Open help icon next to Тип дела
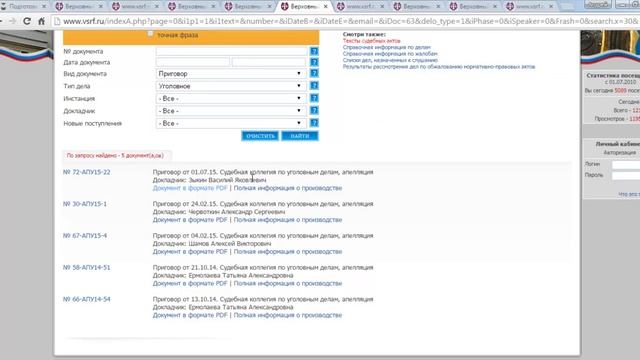The height and width of the screenshot is (360, 640). (x=314, y=86)
